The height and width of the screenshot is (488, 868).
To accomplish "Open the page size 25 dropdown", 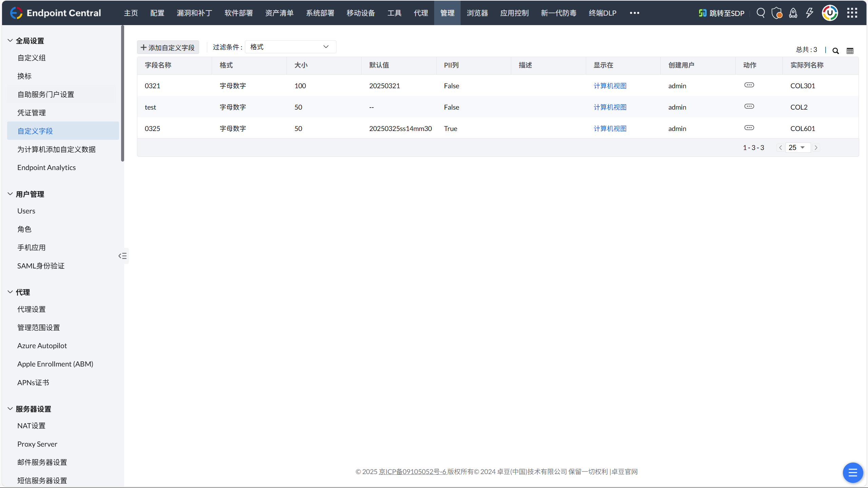I will [x=797, y=148].
